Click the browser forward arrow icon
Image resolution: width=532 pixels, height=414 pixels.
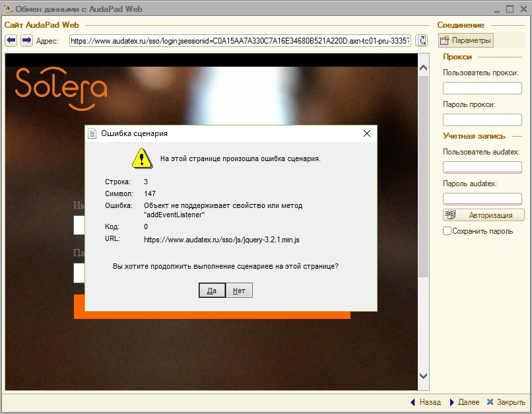[x=27, y=41]
